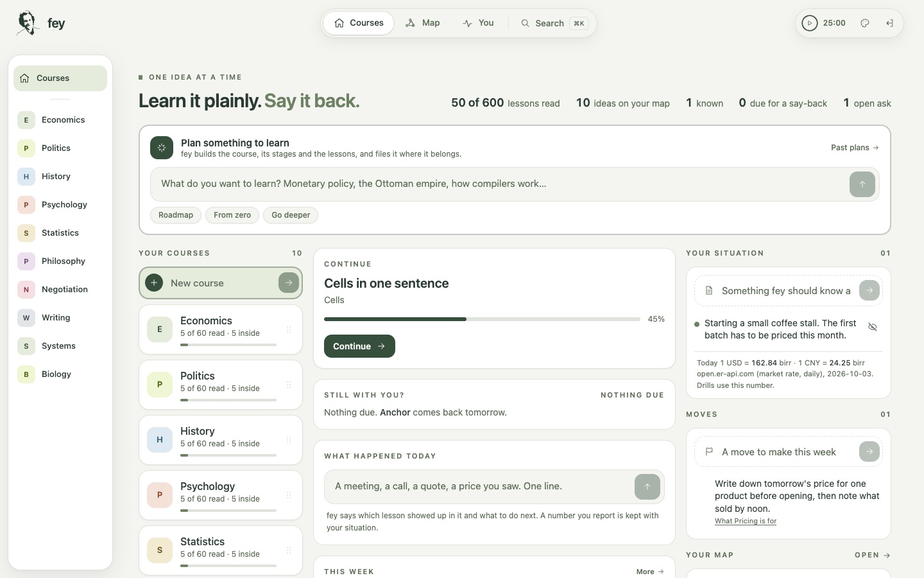Viewport: 924px width, 578px height.
Task: Open Psychology from the sidebar
Action: [x=60, y=205]
